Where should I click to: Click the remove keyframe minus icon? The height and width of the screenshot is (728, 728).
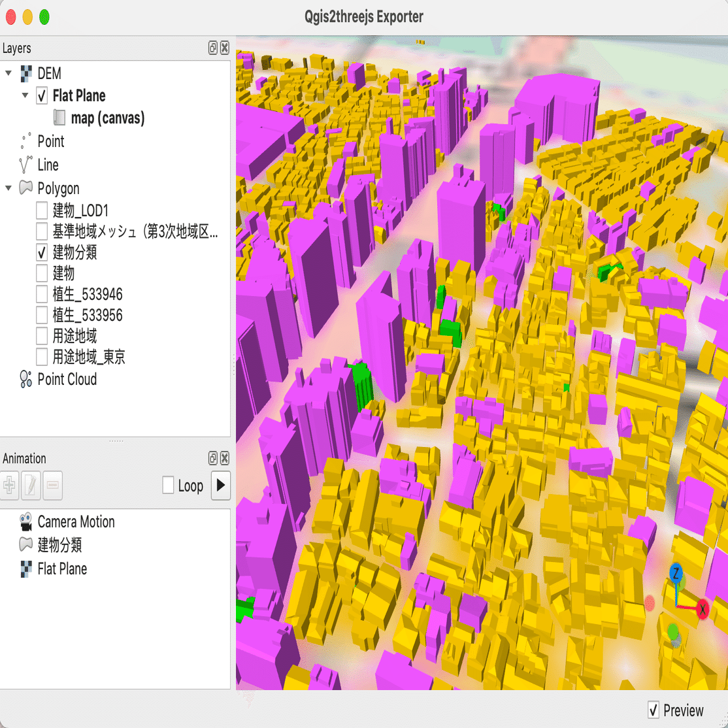pyautogui.click(x=52, y=486)
